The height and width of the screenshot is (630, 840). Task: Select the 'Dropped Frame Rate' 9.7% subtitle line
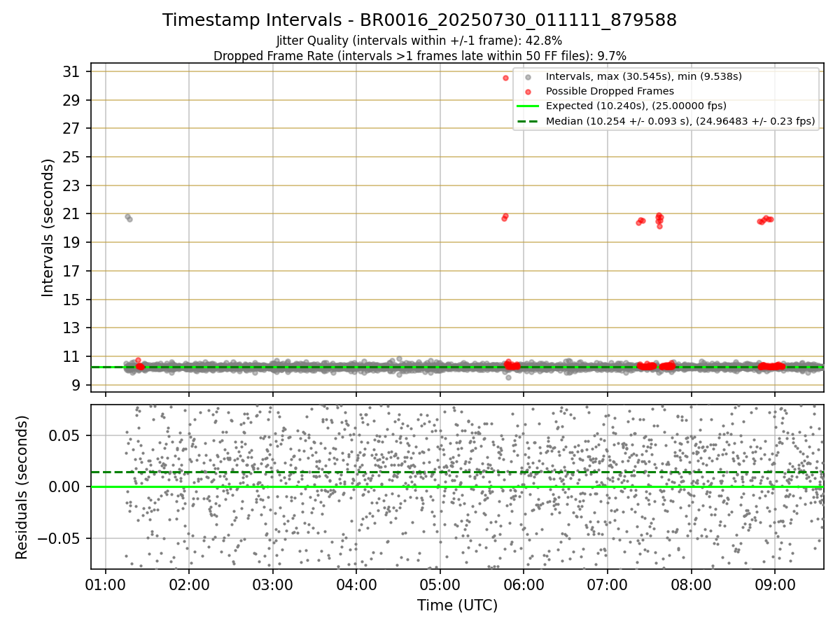pyautogui.click(x=419, y=55)
